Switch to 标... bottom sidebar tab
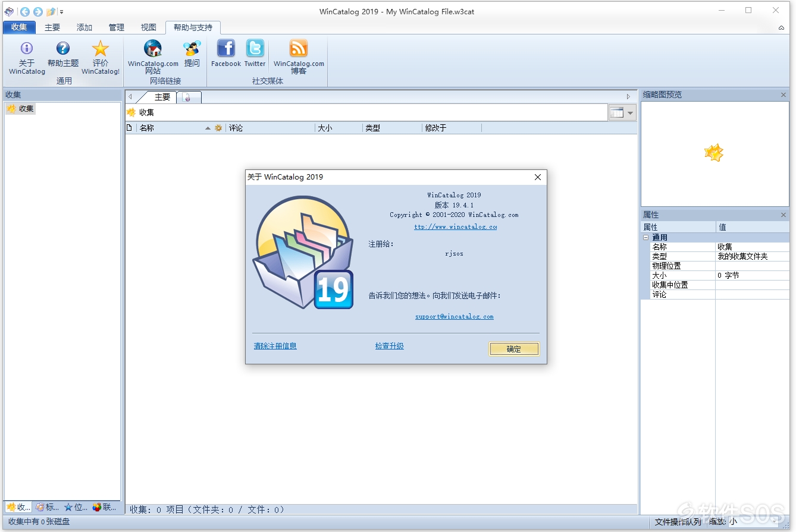796x532 pixels. [x=47, y=507]
